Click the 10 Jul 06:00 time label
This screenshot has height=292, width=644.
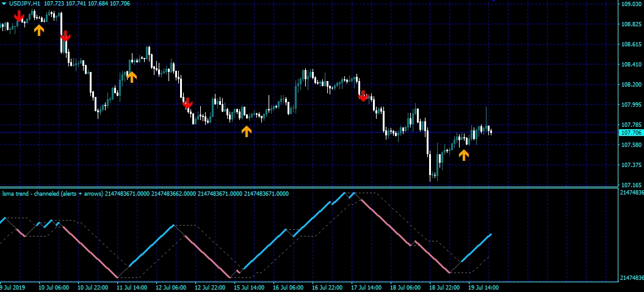click(53, 288)
